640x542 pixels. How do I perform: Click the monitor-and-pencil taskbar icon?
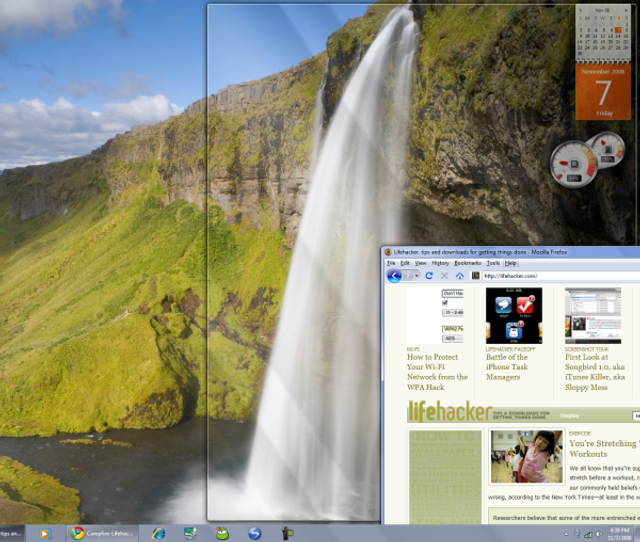pos(190,533)
